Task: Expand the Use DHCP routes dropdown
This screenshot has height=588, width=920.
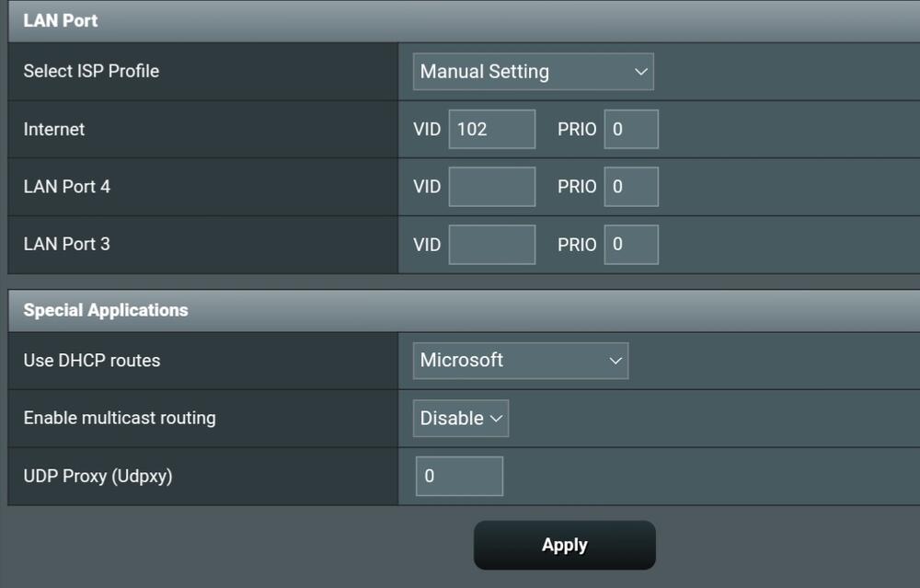Action: (520, 361)
